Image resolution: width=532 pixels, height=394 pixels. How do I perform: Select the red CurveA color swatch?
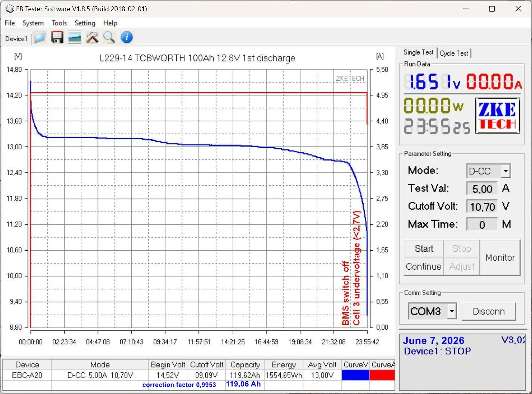click(382, 375)
